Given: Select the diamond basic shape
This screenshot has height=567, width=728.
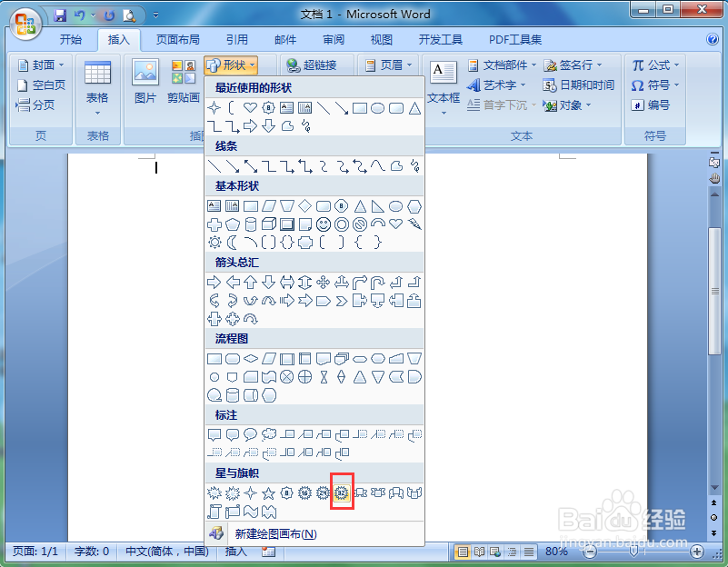Looking at the screenshot, I should (x=305, y=205).
